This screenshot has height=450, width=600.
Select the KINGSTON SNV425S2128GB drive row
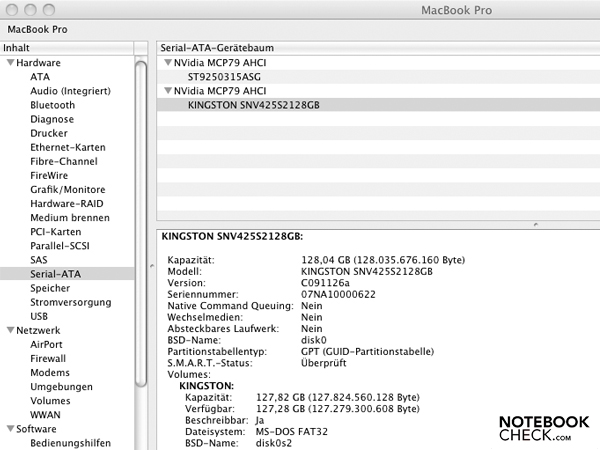(x=378, y=105)
